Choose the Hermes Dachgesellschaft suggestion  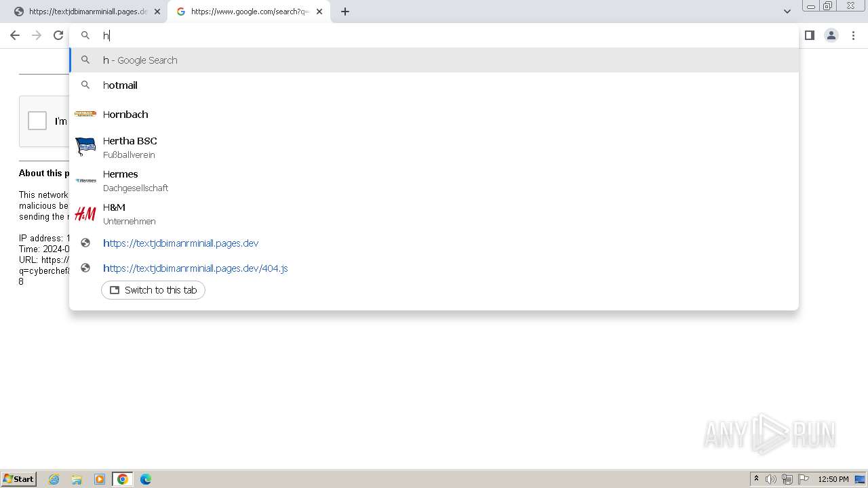[434, 180]
